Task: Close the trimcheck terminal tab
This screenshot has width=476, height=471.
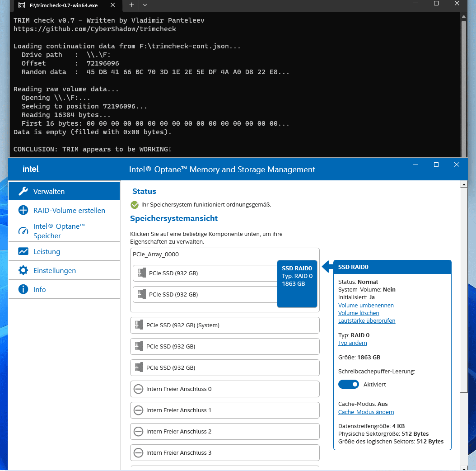Action: tap(112, 5)
